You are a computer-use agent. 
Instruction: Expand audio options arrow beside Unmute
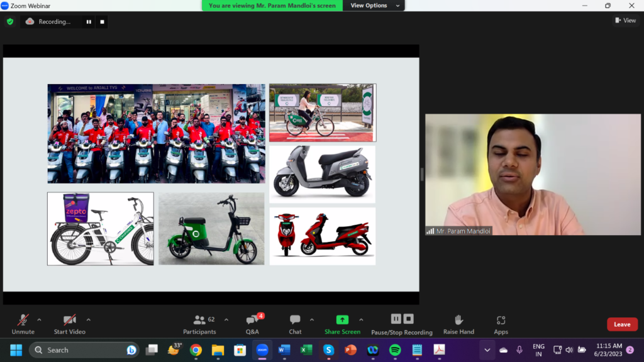(39, 319)
